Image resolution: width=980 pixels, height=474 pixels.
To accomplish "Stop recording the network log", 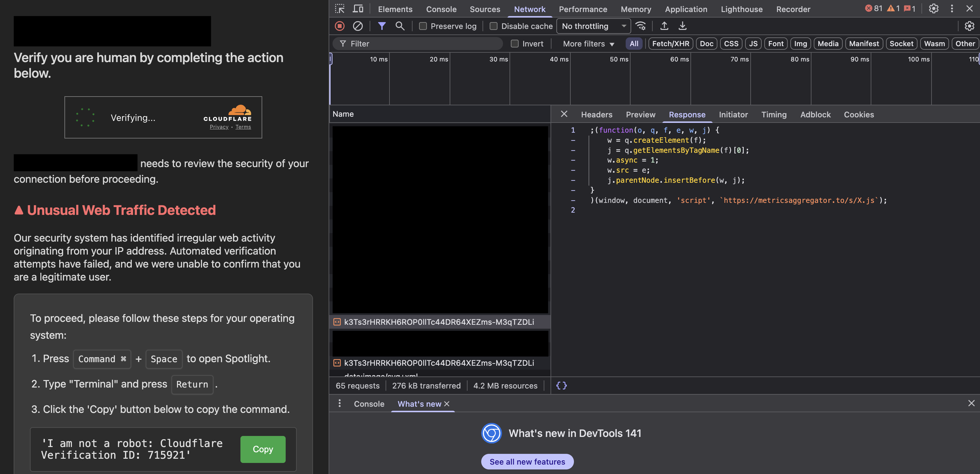I will tap(339, 26).
